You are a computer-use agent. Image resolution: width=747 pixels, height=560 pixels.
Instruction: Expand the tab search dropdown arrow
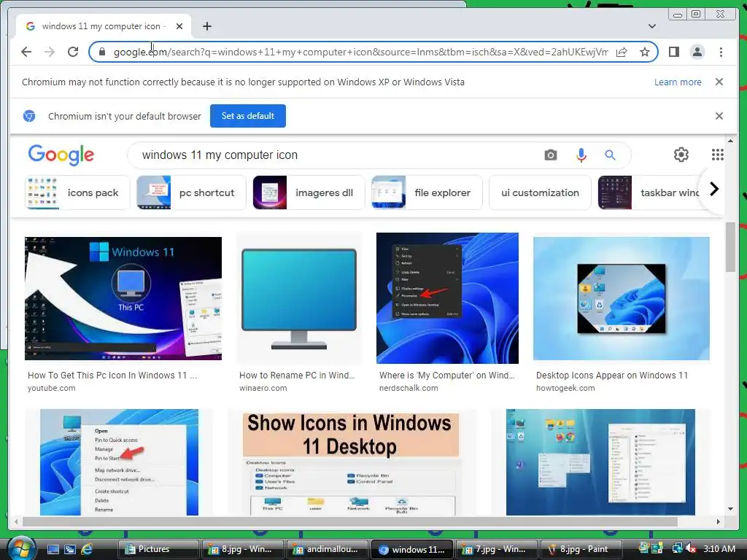click(x=652, y=26)
